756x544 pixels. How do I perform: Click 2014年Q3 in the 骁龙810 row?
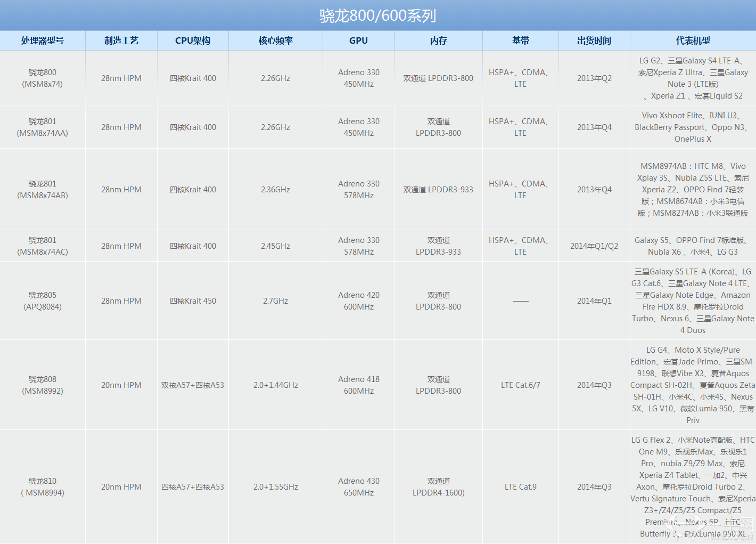pos(594,487)
